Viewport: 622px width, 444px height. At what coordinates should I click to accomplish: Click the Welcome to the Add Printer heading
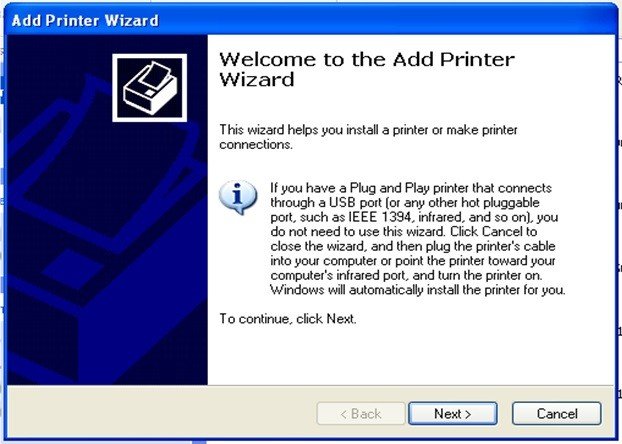367,60
